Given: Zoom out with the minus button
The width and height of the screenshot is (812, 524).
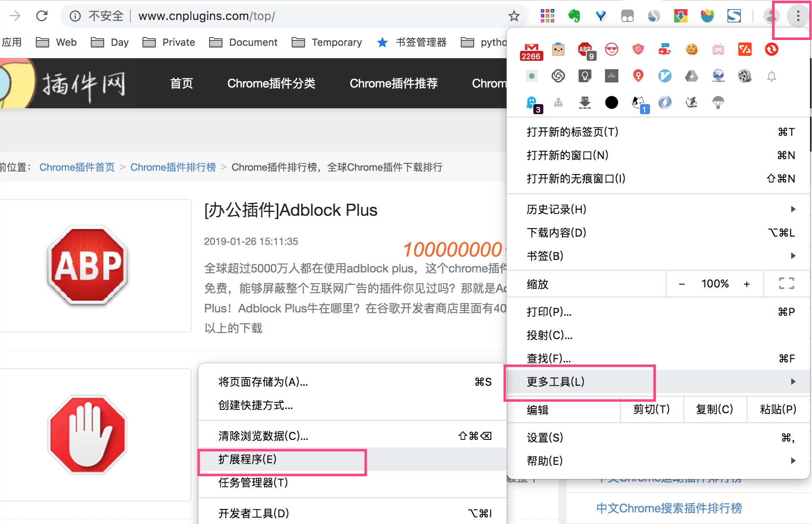Looking at the screenshot, I should tap(682, 284).
